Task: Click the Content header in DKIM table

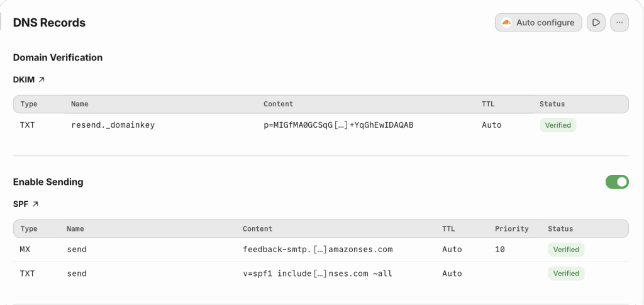Action: [279, 104]
